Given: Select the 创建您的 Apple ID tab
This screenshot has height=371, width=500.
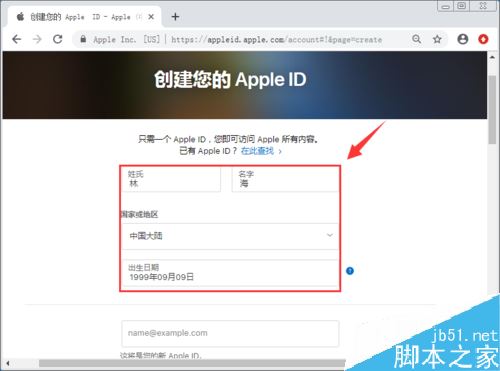Looking at the screenshot, I should (85, 17).
